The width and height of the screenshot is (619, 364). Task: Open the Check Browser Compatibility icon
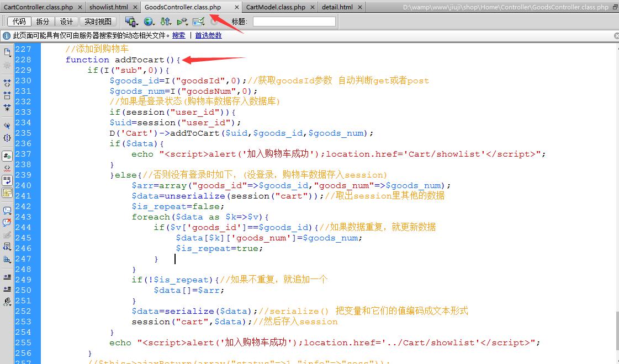tap(199, 22)
